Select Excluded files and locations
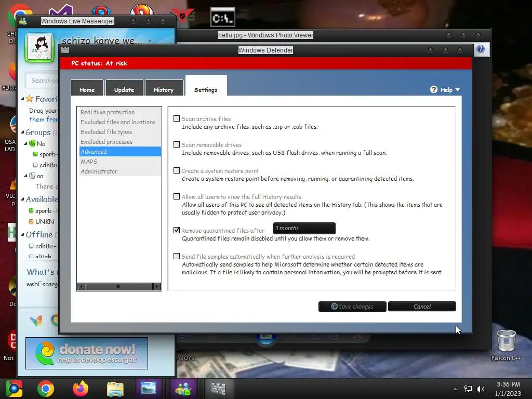This screenshot has width=532, height=399. [x=120, y=122]
